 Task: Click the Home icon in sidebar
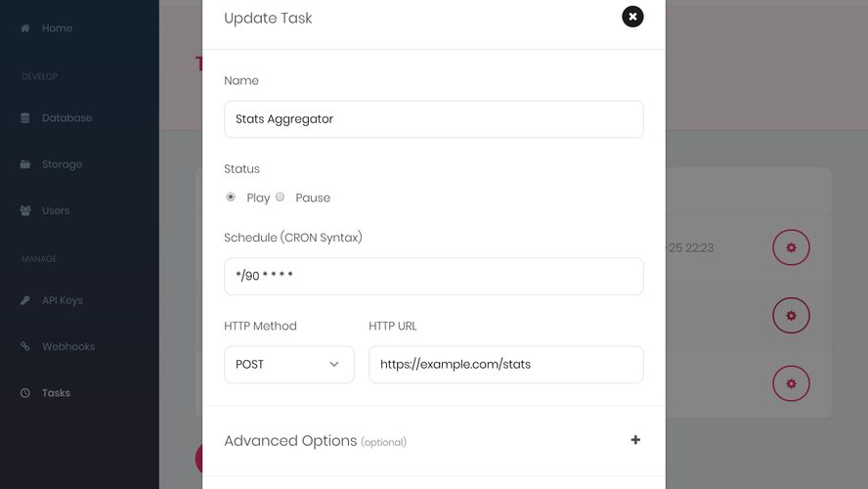[x=24, y=28]
